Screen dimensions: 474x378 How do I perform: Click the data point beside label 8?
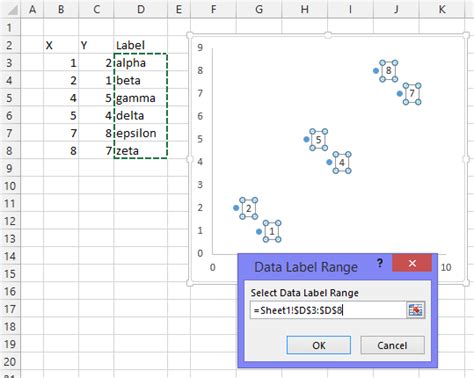pos(376,71)
